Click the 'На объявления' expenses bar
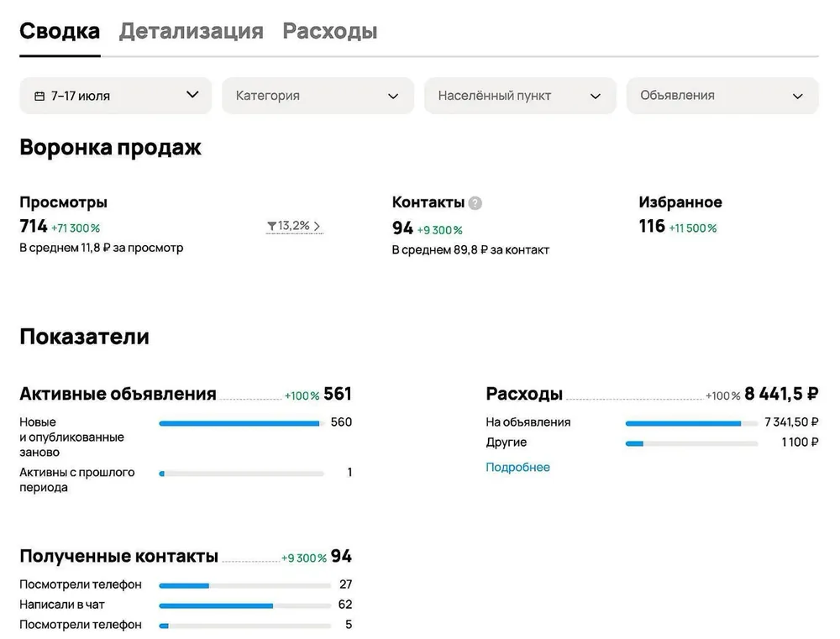Image resolution: width=840 pixels, height=639 pixels. [691, 423]
